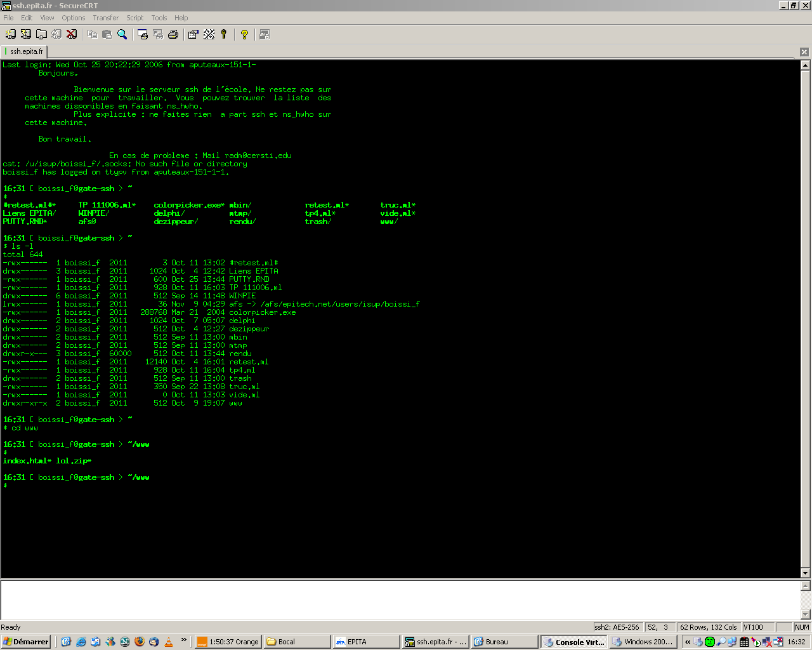812x650 pixels.
Task: Click the Disconnect icon with red X
Action: tap(72, 34)
